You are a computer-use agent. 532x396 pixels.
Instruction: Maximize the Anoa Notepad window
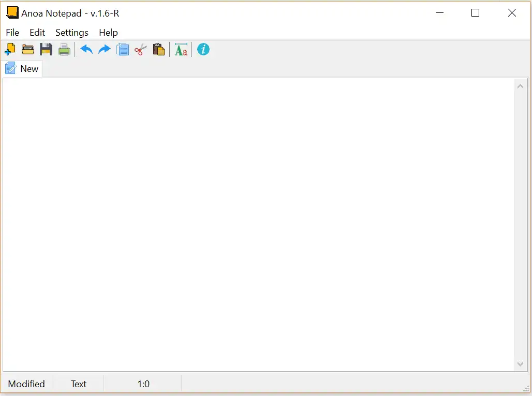coord(476,13)
